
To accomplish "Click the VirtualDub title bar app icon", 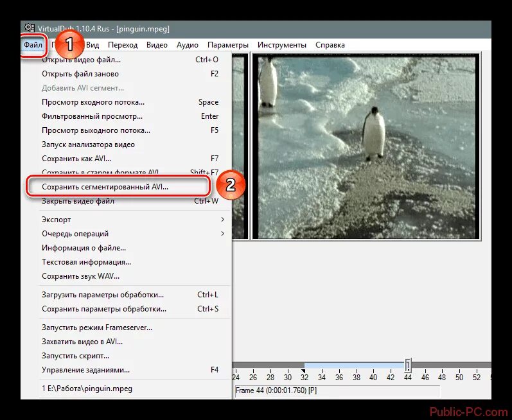I will pos(30,28).
